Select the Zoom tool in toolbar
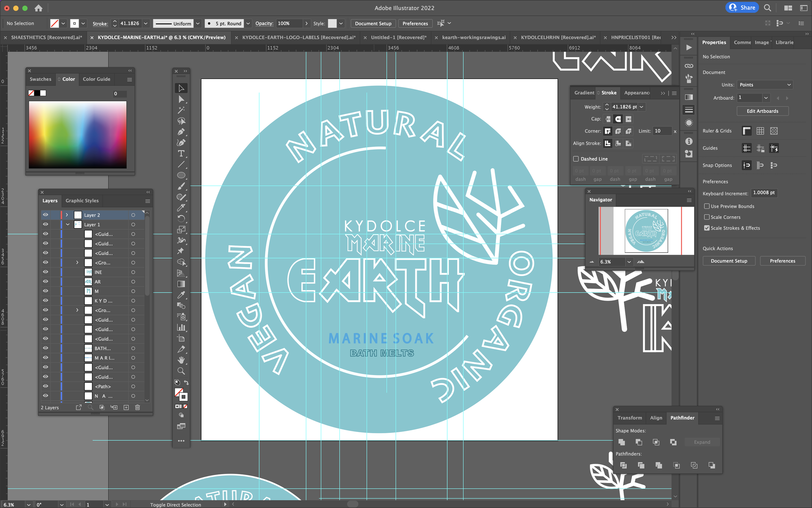The width and height of the screenshot is (812, 508). pyautogui.click(x=181, y=371)
